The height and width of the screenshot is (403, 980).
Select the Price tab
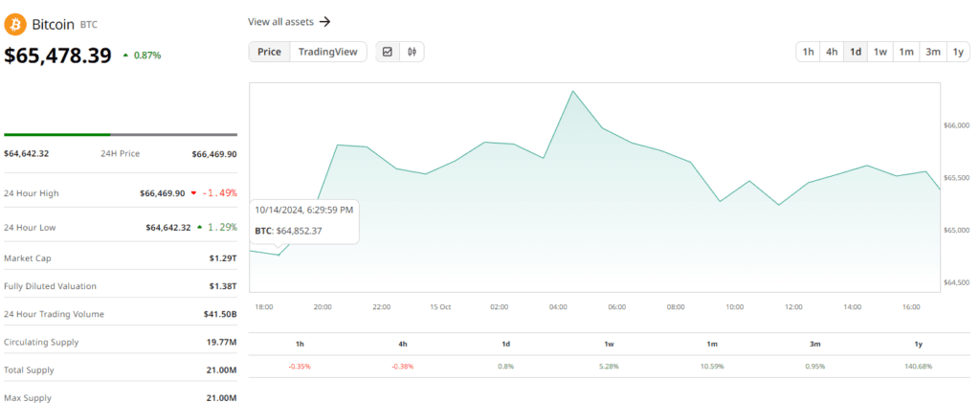click(x=269, y=52)
